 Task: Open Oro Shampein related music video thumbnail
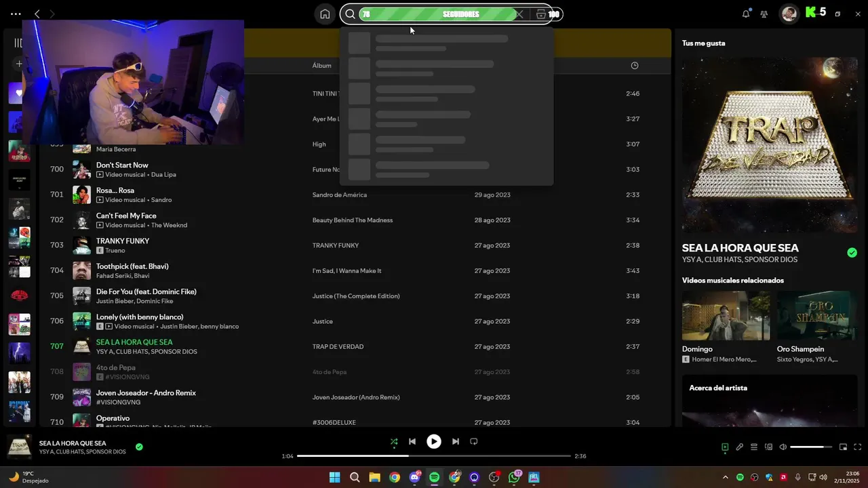(817, 315)
